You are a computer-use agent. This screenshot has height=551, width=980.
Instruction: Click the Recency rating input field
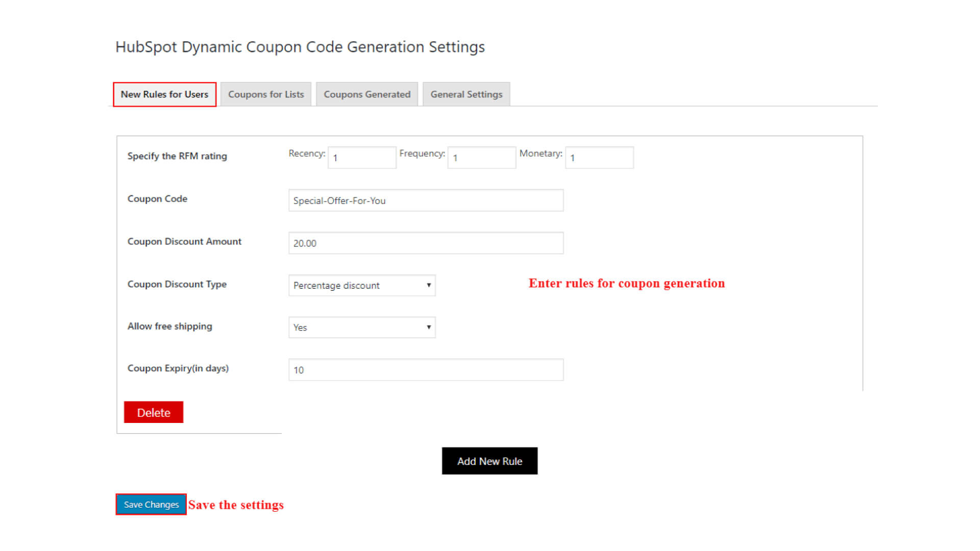point(361,158)
